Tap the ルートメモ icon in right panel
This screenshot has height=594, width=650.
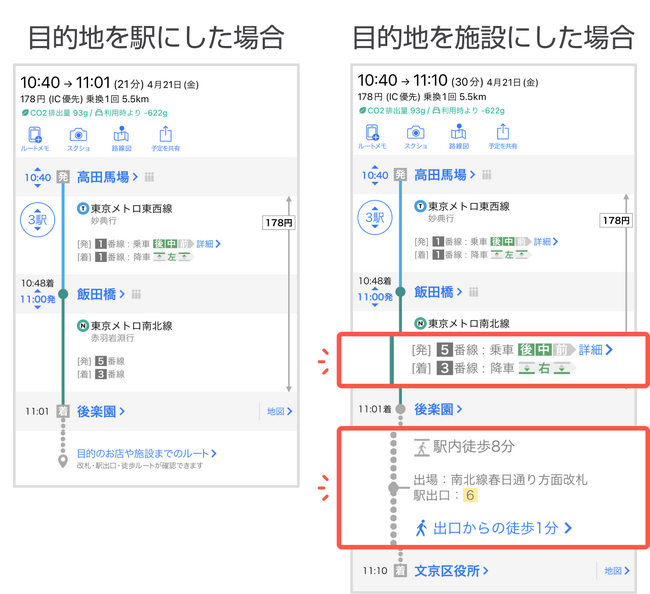click(x=372, y=136)
